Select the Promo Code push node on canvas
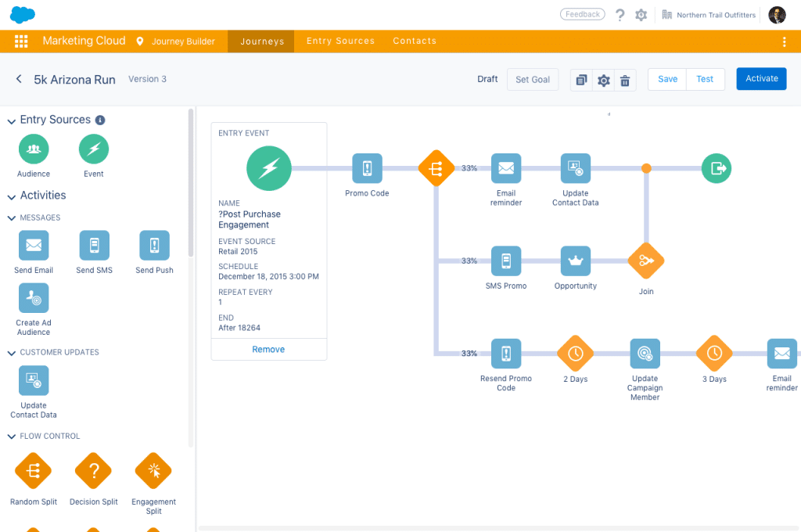 367,168
